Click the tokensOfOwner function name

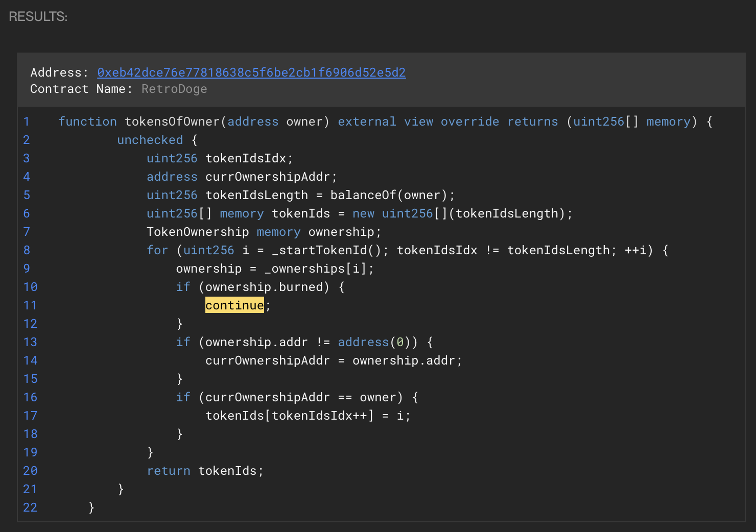click(x=172, y=122)
